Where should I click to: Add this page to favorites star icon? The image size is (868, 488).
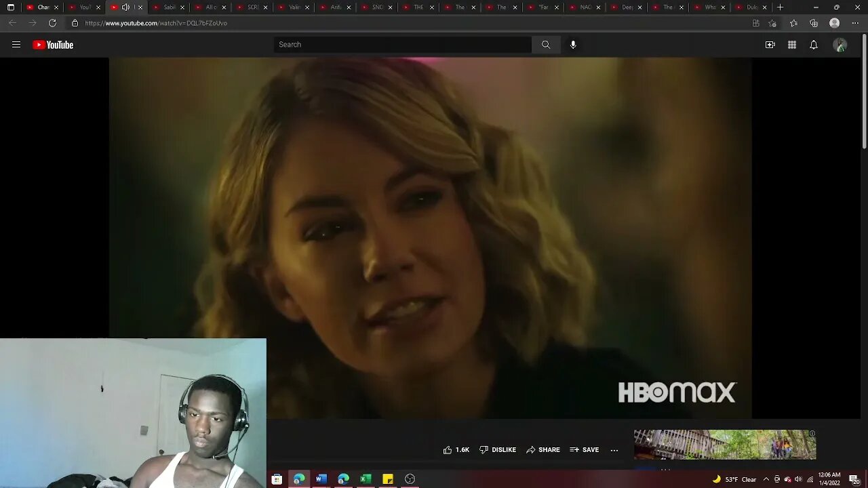pos(772,23)
